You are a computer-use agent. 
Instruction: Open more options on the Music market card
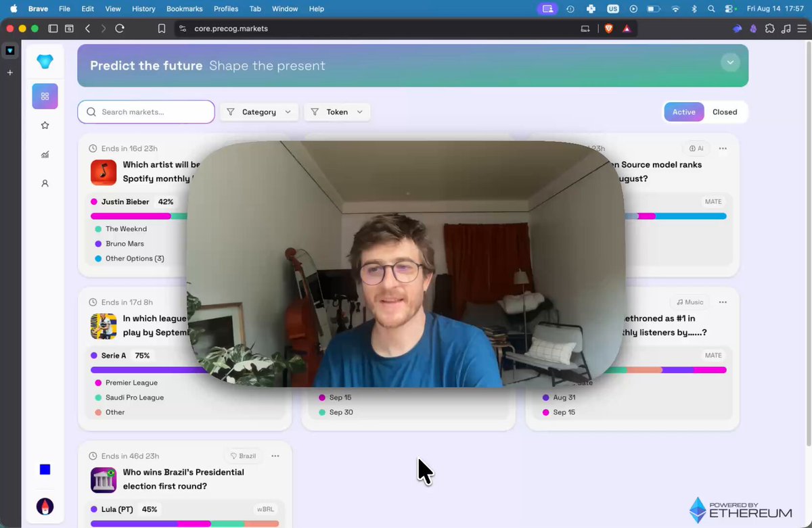coord(723,302)
